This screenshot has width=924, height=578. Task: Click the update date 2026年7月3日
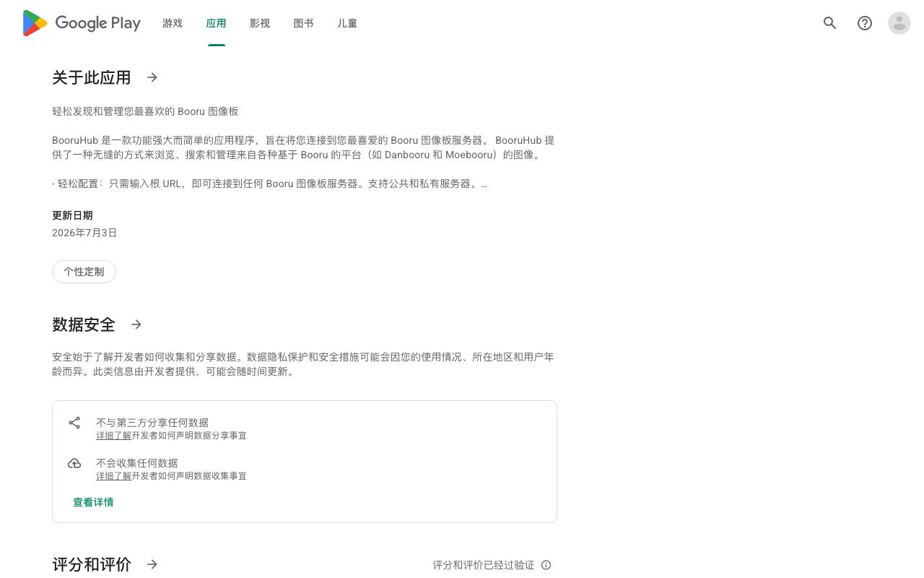84,233
